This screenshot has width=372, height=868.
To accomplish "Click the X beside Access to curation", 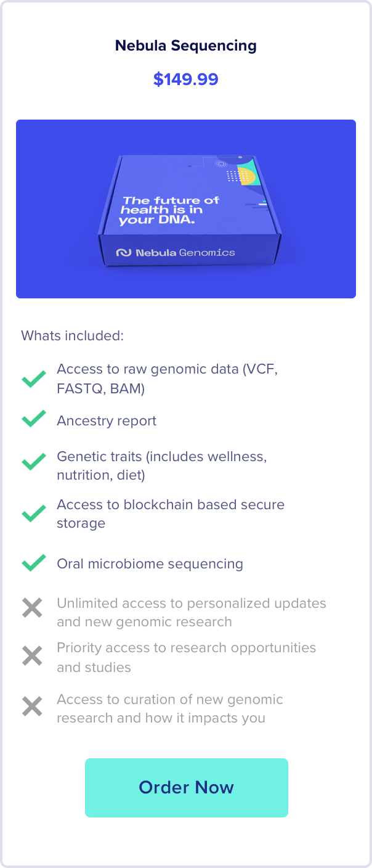I will (x=32, y=706).
